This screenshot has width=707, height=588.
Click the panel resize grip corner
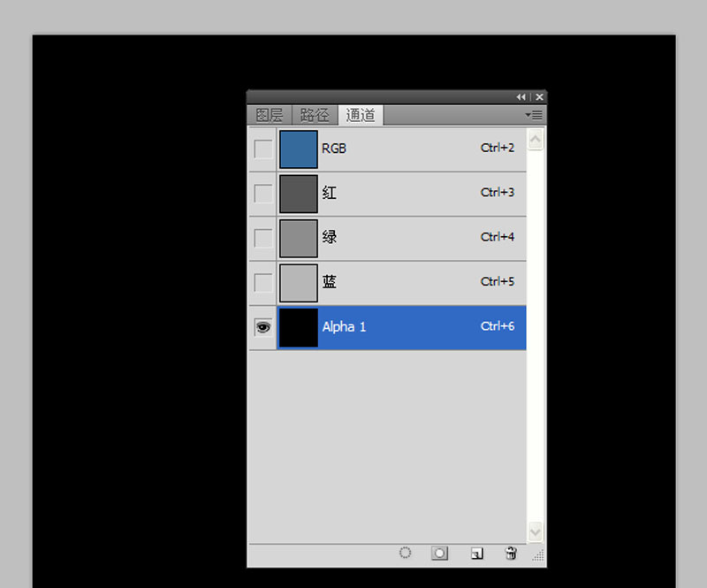538,555
